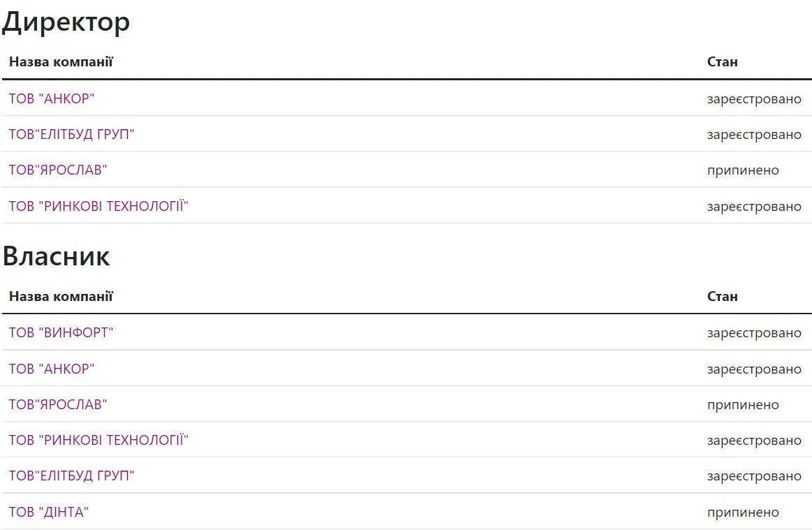The width and height of the screenshot is (812, 530).
Task: Open ТОВ"ЯРОСЛАВ" link in Власник table
Action: 58,404
